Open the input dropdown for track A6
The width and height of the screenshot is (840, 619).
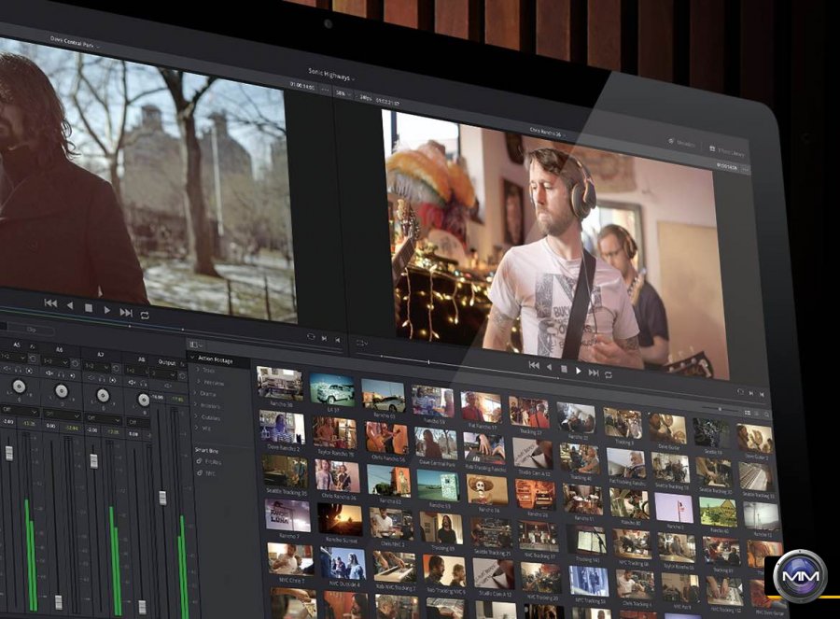coord(54,361)
